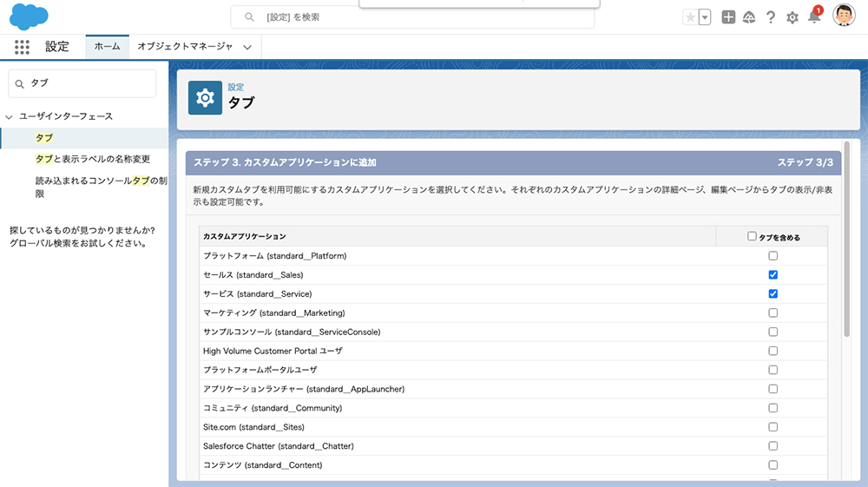868x487 pixels.
Task: Check the サンプルコンソール checkbox
Action: pyautogui.click(x=773, y=332)
